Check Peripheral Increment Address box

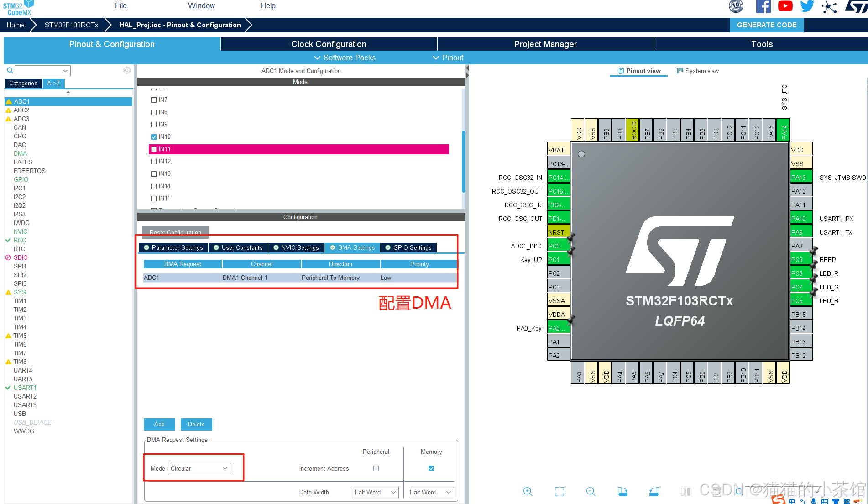tap(376, 468)
